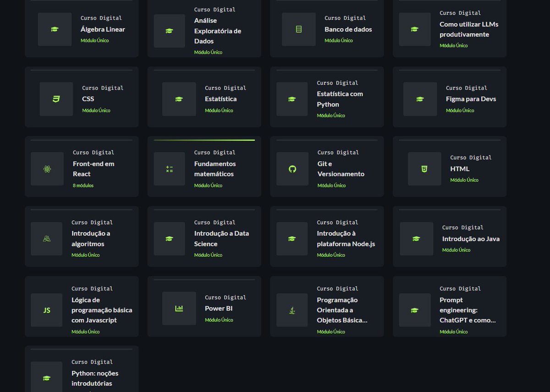Click the progress bar on the Power BI card
Image resolution: width=550 pixels, height=392 pixels.
204,279
